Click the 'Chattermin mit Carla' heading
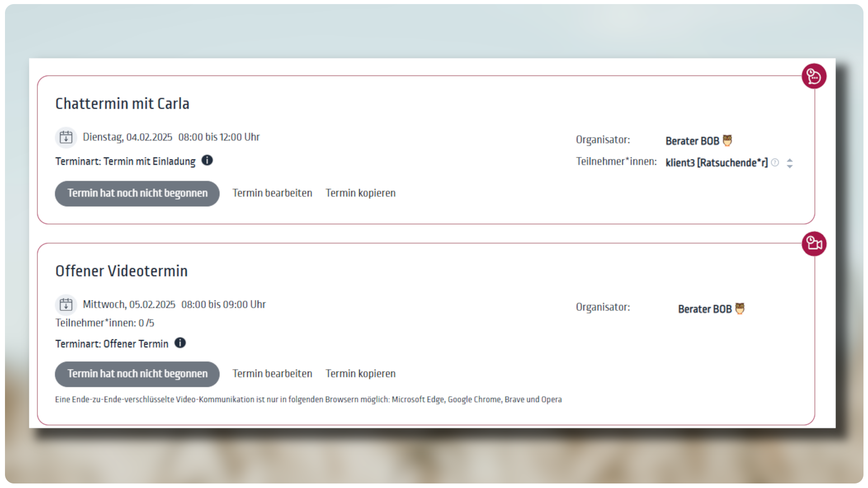868x488 pixels. tap(122, 104)
